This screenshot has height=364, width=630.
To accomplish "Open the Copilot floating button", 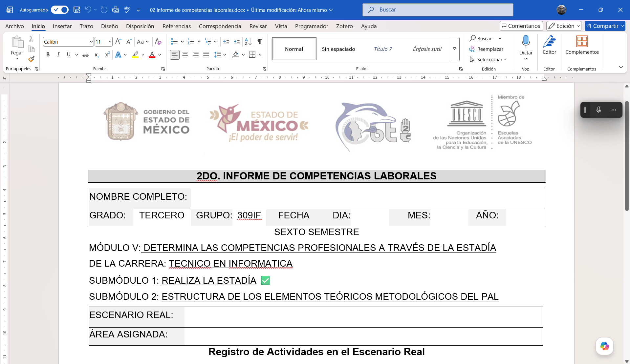I will pos(605,346).
